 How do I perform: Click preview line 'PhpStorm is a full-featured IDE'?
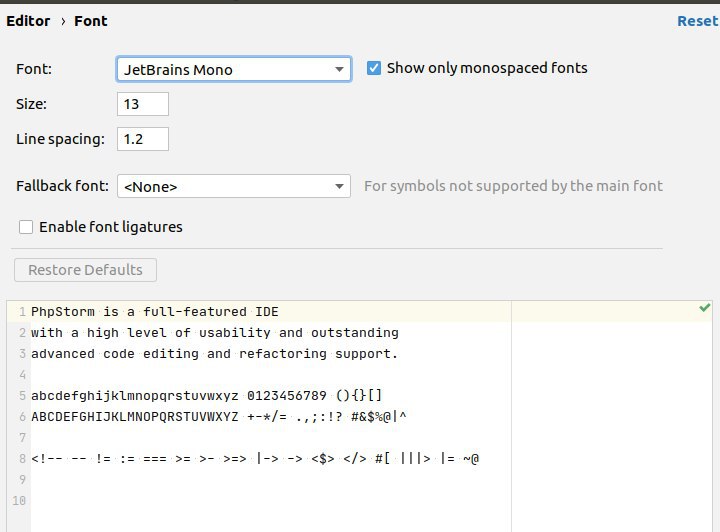[155, 312]
